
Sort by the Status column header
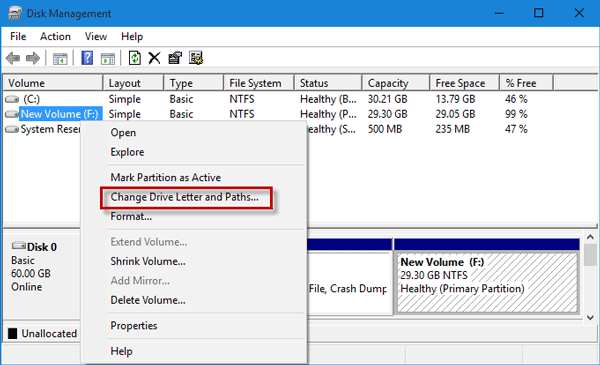click(x=328, y=83)
